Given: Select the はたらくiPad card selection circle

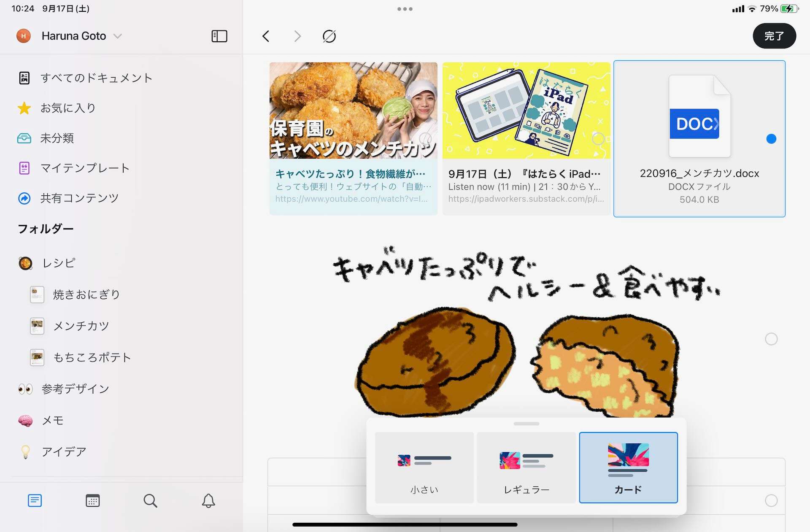Looking at the screenshot, I should 598,138.
